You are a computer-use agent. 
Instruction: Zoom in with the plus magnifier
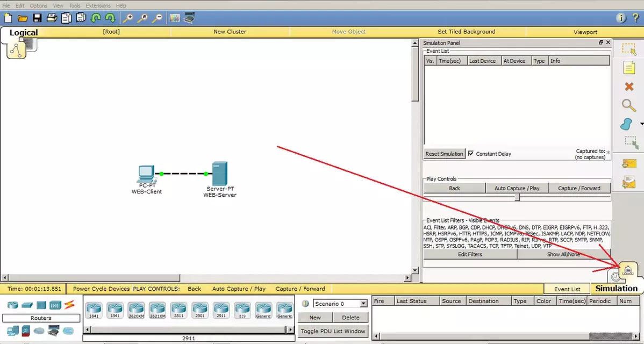point(128,18)
